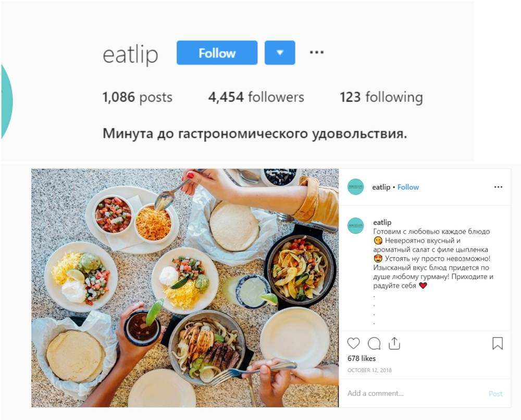521x420 pixels.
Task: Like the post with the heart icon
Action: coord(353,343)
